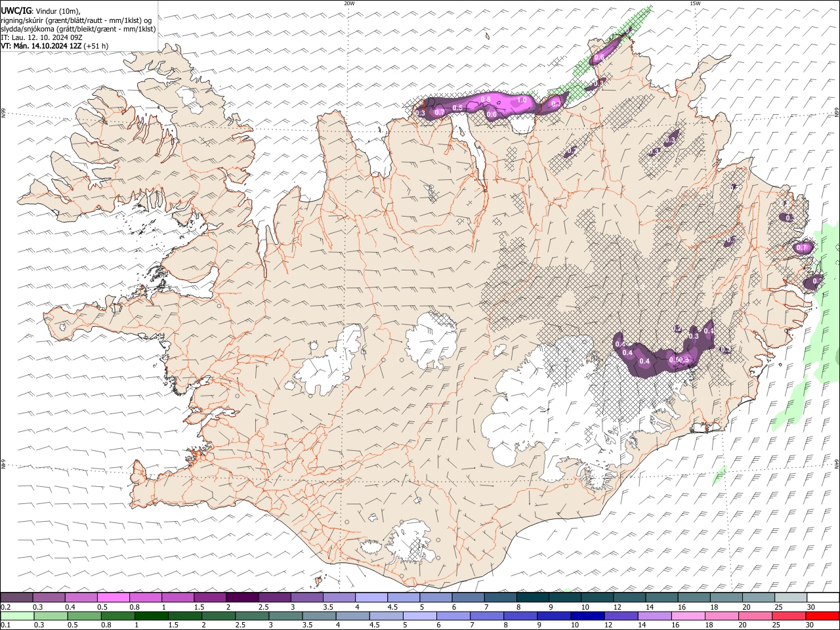
Task: Select the 0.2 dark mauve swatch in upper legend
Action: click(x=16, y=597)
